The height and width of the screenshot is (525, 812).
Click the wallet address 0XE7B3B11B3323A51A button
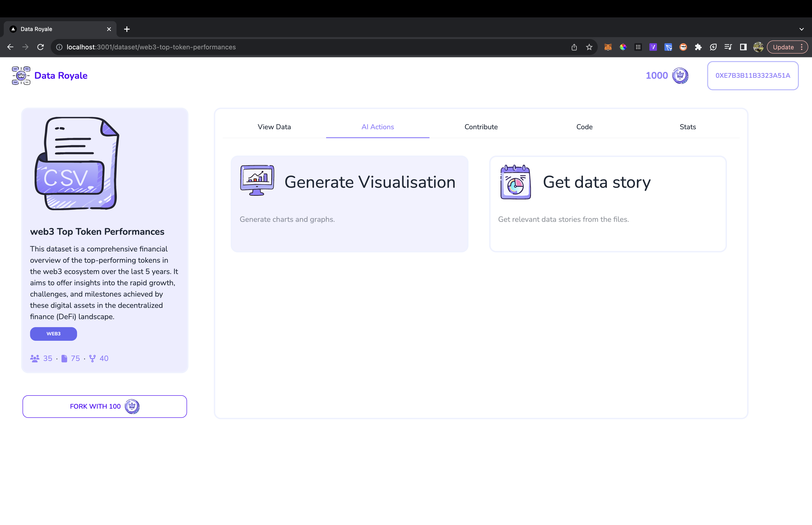pos(752,76)
